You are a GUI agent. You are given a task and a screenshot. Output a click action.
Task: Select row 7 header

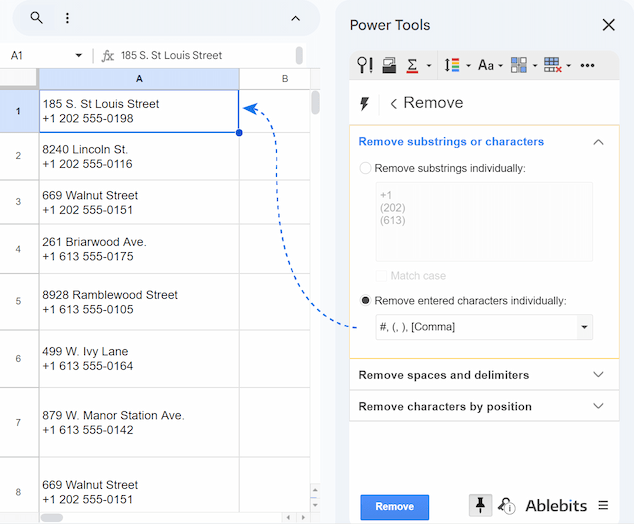[x=19, y=423]
